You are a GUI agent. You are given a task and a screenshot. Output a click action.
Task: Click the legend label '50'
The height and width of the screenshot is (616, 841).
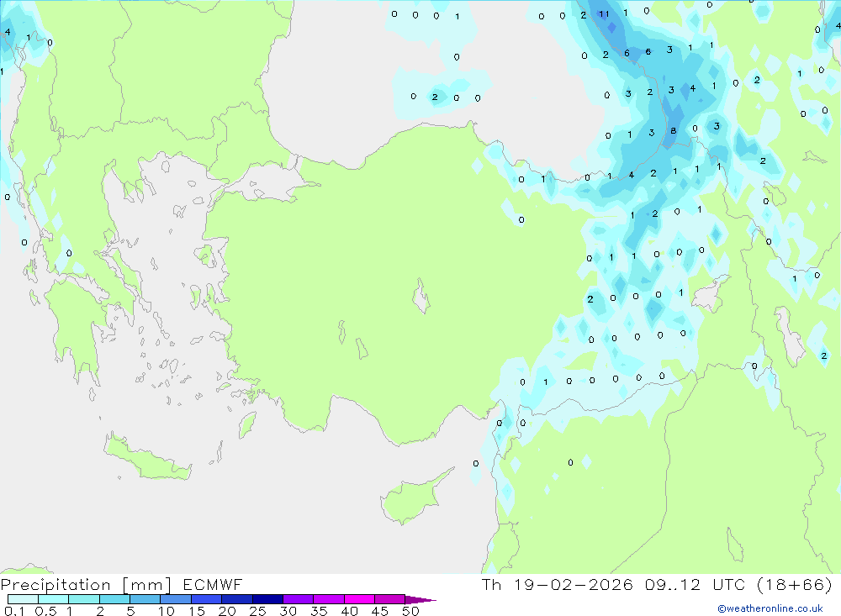click(411, 611)
